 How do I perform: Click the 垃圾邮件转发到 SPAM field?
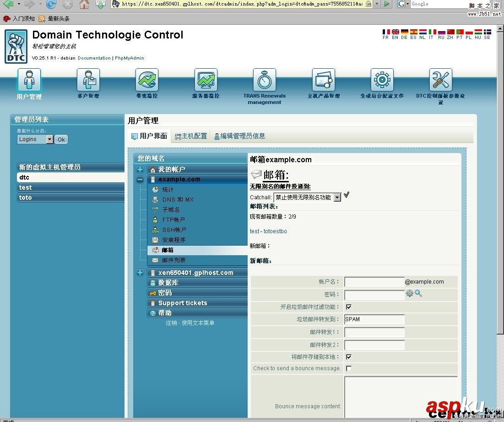pyautogui.click(x=374, y=319)
